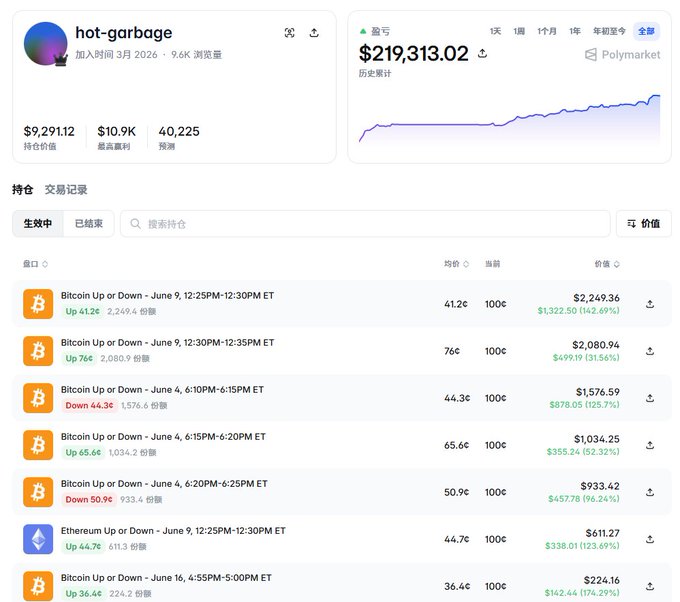Share the June 16 4:55PM Bitcoin position

pos(650,586)
